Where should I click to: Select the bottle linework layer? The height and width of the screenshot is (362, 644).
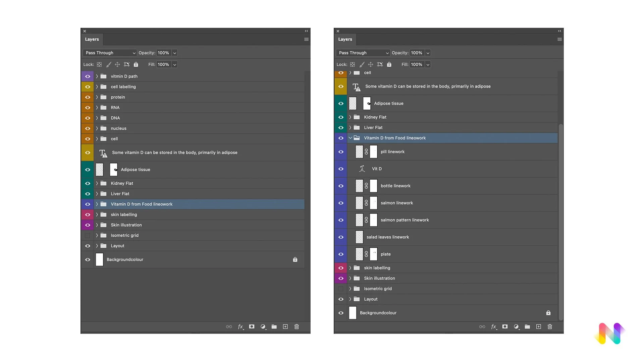(395, 186)
